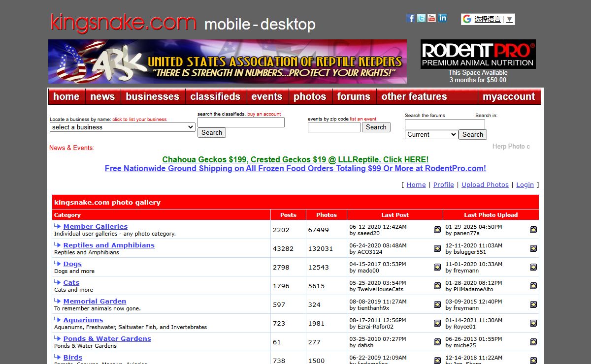Viewport: 591px width, 364px height.
Task: Focus the events zip code field
Action: (x=334, y=127)
